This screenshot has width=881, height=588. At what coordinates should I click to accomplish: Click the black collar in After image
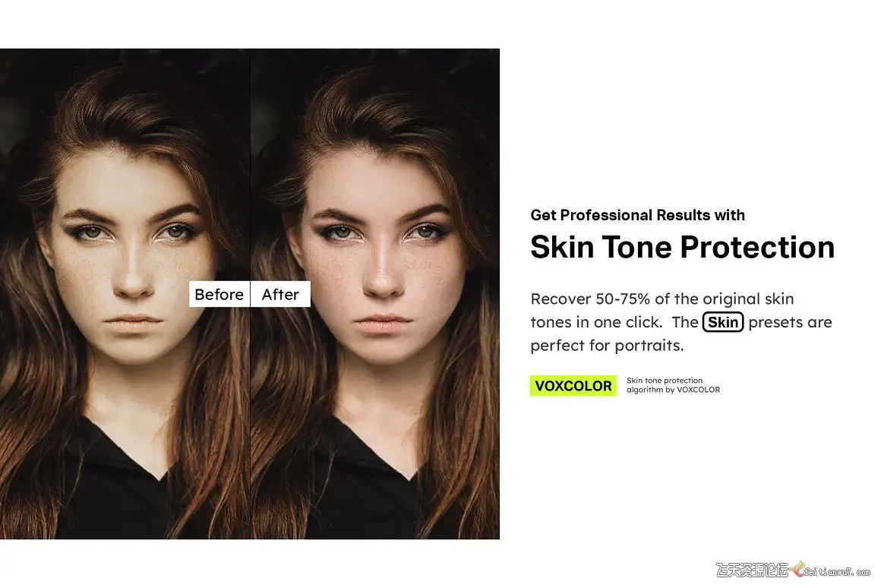click(x=371, y=473)
